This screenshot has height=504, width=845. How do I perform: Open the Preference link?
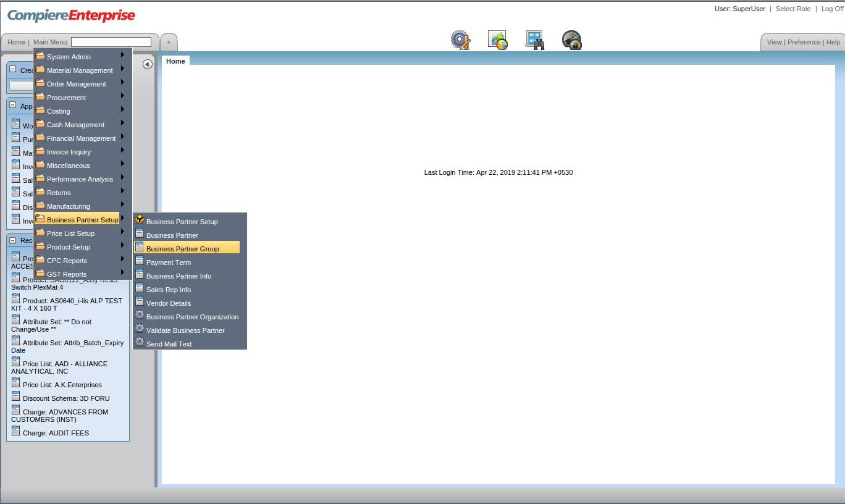(x=804, y=42)
